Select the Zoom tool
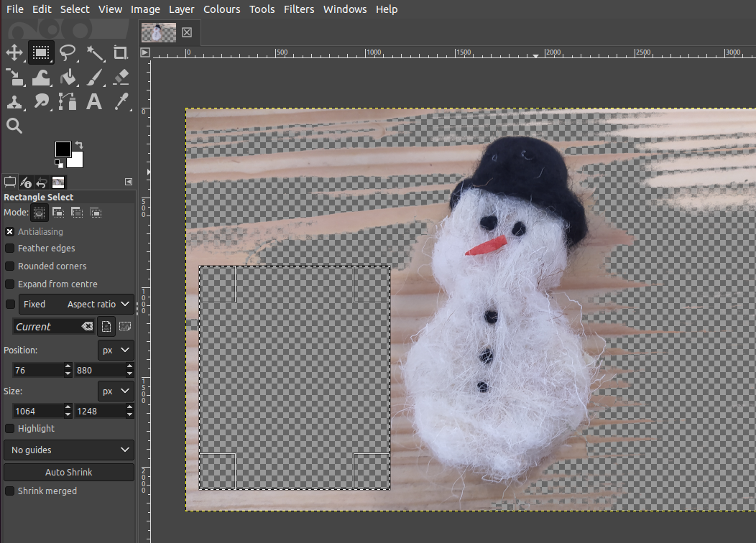The image size is (756, 543). 14,126
